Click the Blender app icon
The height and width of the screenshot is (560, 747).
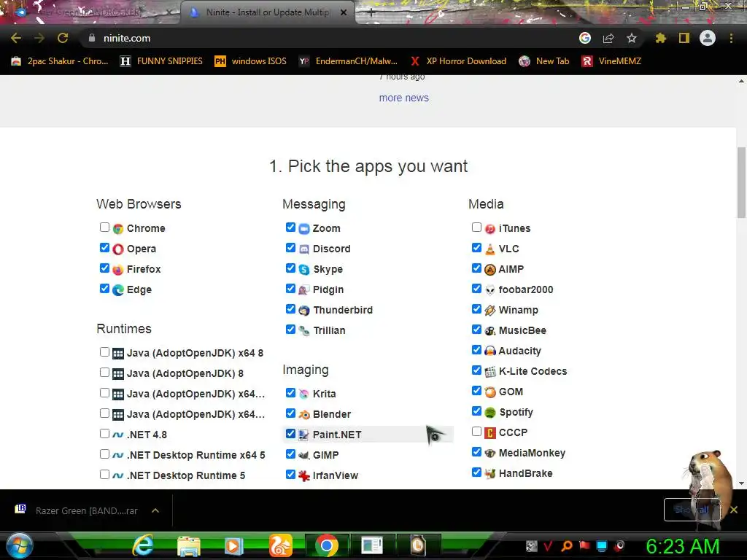click(304, 414)
